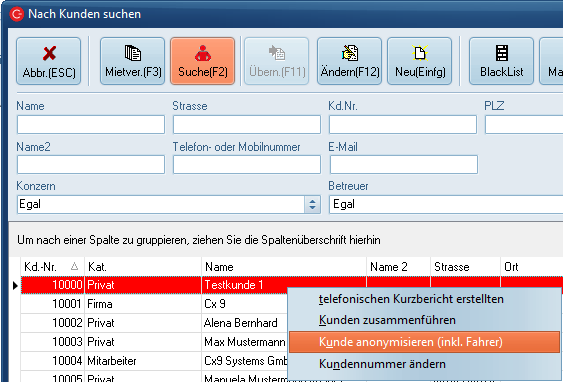This screenshot has height=382, width=563.
Task: Click the Übern.(F11) toolbar button
Action: (277, 61)
